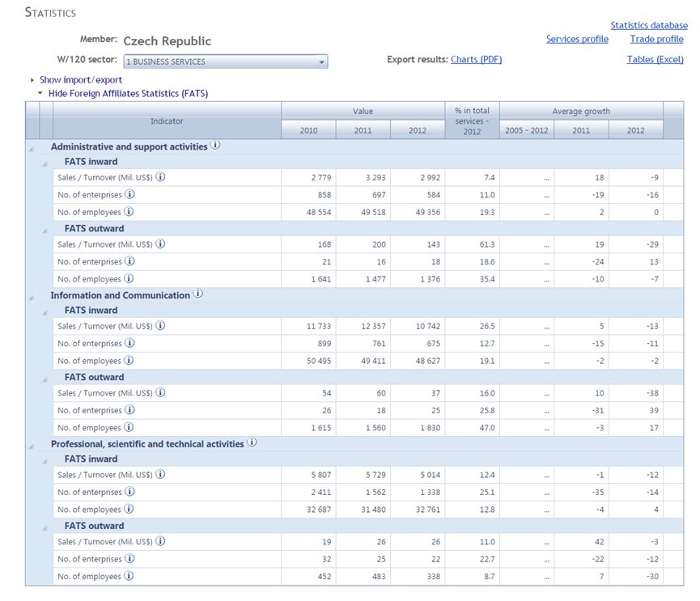Click the 2005 - 2012 column header
This screenshot has height=601, width=700.
(527, 130)
